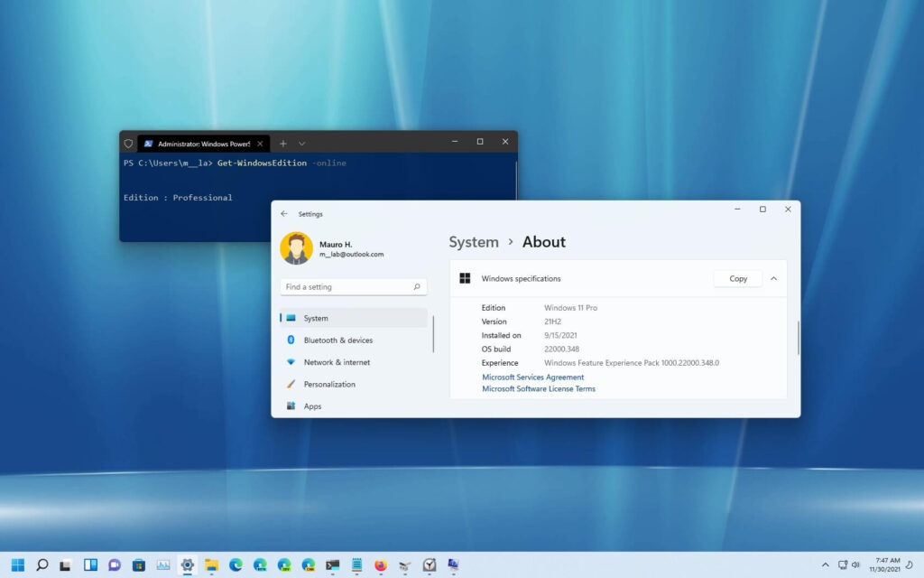
Task: Close the PowerShell tab
Action: (260, 144)
